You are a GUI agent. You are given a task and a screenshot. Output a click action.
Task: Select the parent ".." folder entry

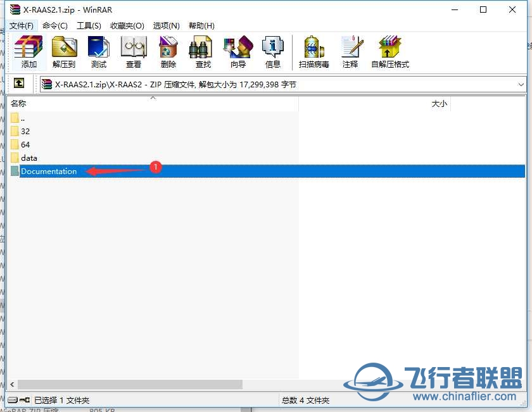coord(23,118)
